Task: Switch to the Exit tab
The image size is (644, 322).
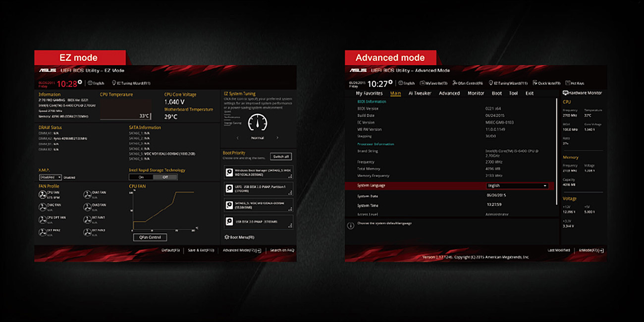Action: 530,93
